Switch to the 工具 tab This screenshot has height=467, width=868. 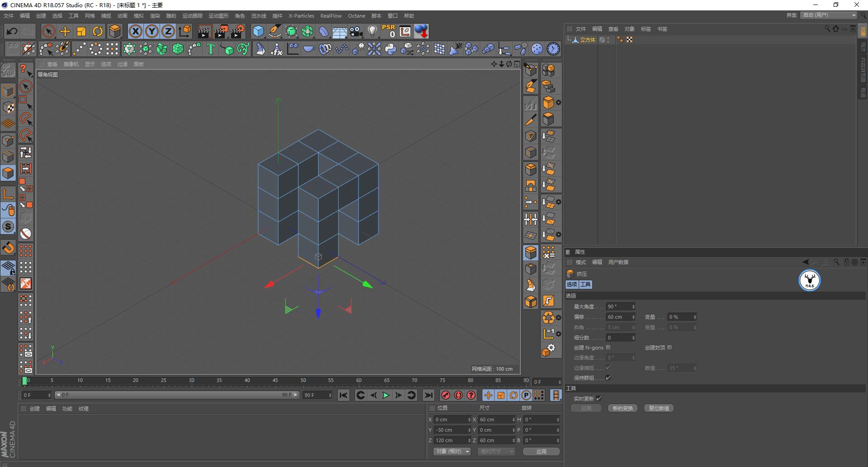[585, 284]
